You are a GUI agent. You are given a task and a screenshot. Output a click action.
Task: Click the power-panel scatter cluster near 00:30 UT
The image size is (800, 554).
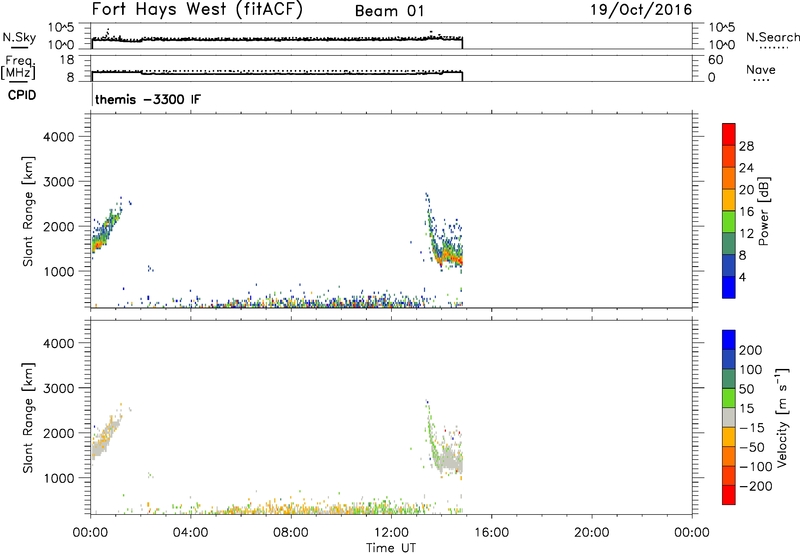105,231
